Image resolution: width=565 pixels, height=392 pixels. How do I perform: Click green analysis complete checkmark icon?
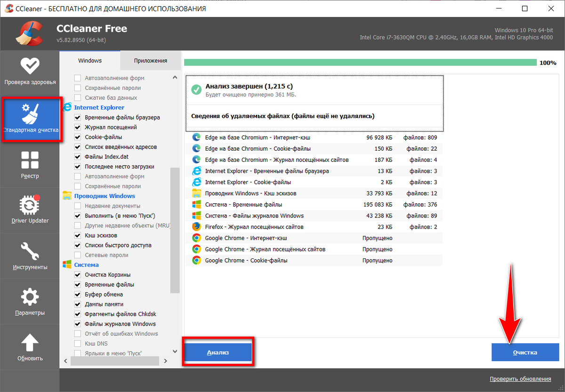(196, 89)
